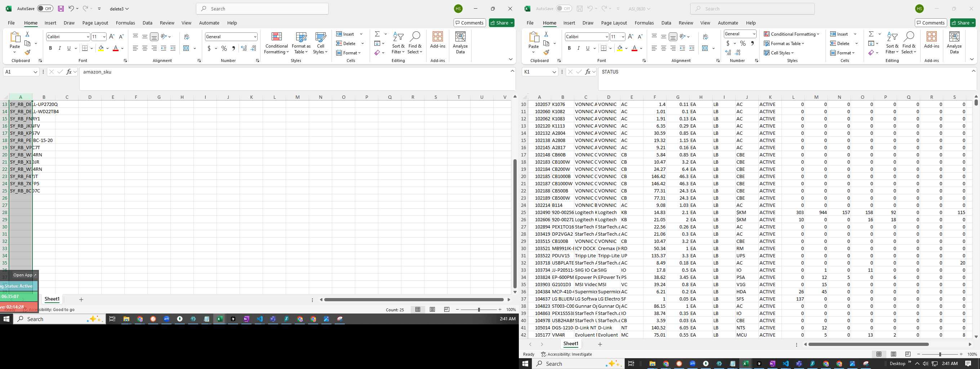Open Sort & Filter in delete3 window
980x369 pixels.
pos(398,43)
